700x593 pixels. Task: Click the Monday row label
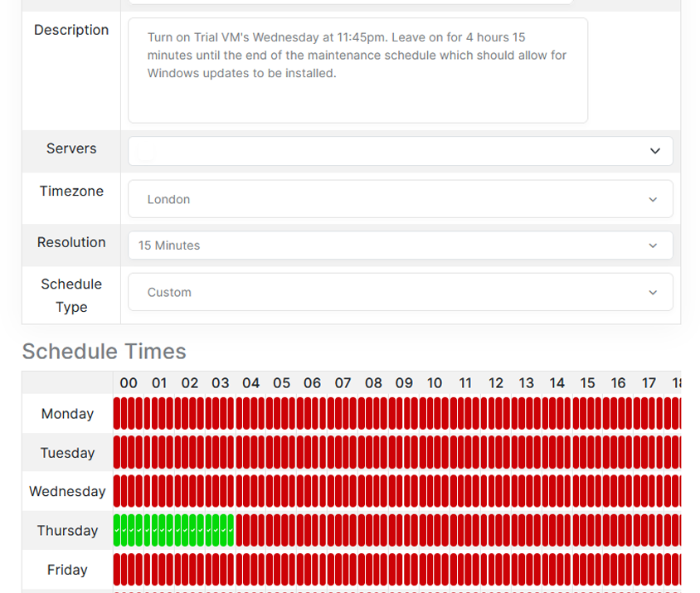pos(67,414)
